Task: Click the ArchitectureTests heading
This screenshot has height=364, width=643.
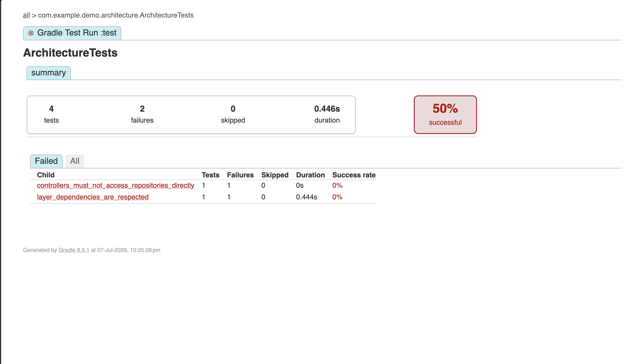Action: pyautogui.click(x=70, y=53)
